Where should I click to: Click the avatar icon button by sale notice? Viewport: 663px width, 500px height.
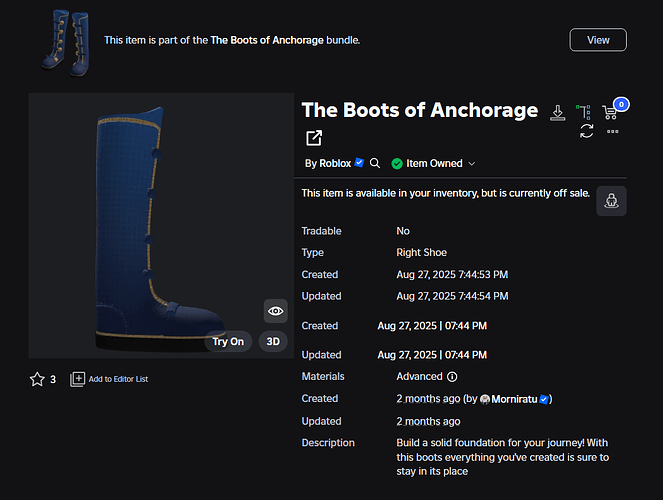(611, 200)
